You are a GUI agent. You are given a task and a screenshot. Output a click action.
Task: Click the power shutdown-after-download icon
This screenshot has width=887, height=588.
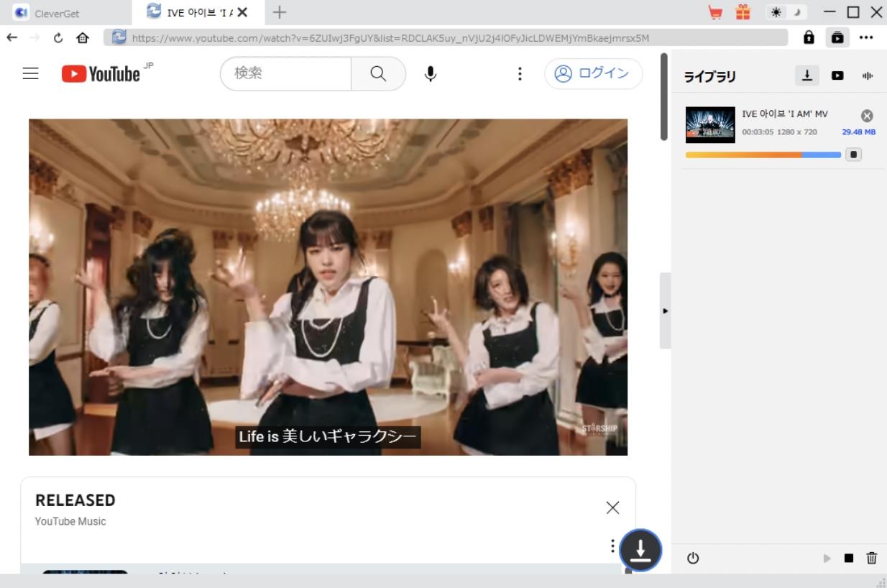click(x=693, y=558)
